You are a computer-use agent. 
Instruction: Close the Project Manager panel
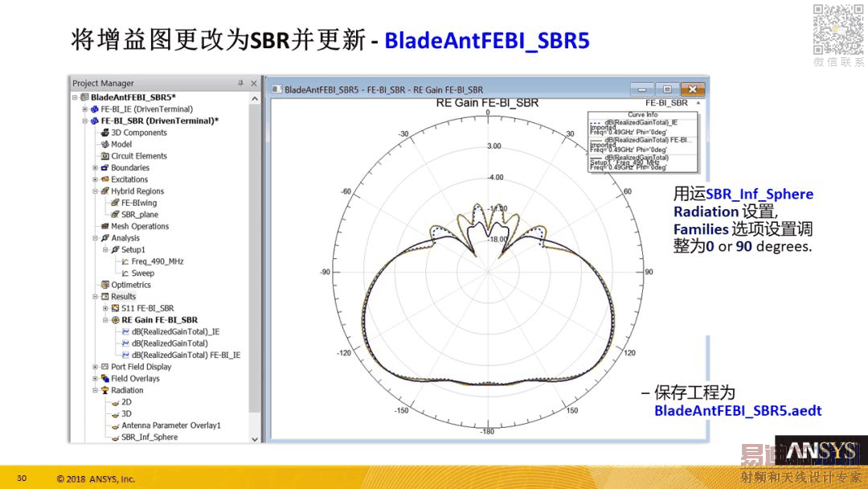(x=253, y=83)
